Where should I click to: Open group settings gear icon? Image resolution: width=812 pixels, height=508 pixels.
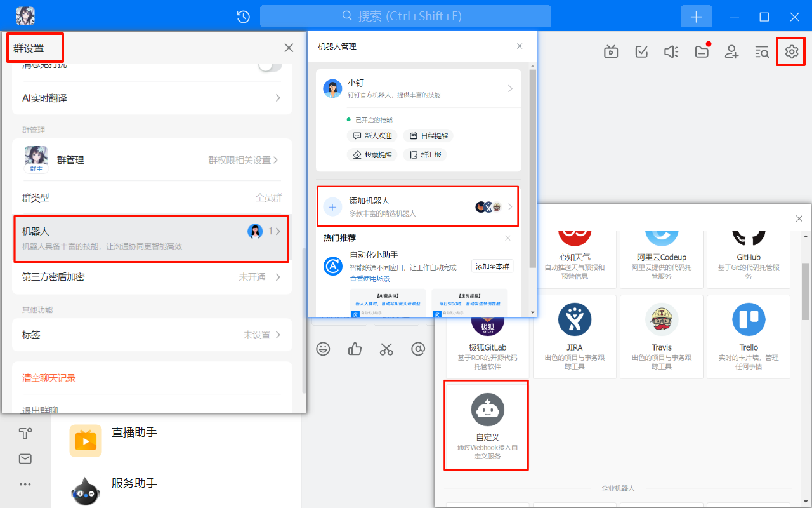pyautogui.click(x=791, y=52)
